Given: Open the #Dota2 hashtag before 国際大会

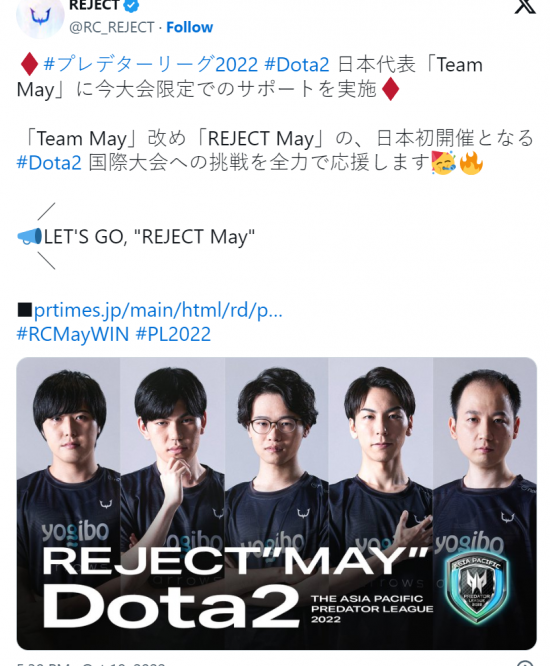Looking at the screenshot, I should pos(49,163).
